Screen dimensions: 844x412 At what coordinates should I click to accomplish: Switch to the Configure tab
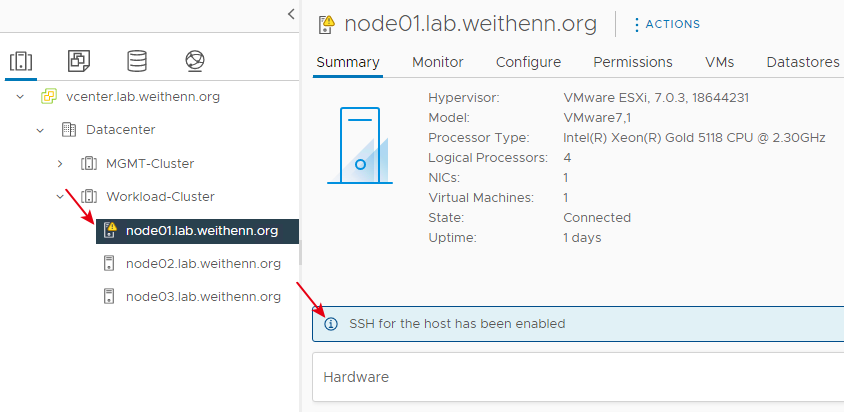pyautogui.click(x=528, y=62)
